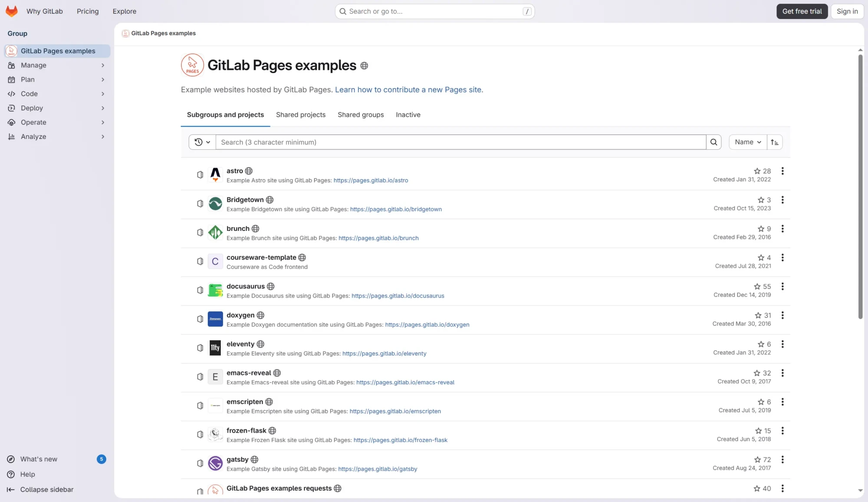Open the pages.gitlab.io/astro link
868x502 pixels.
pyautogui.click(x=371, y=180)
